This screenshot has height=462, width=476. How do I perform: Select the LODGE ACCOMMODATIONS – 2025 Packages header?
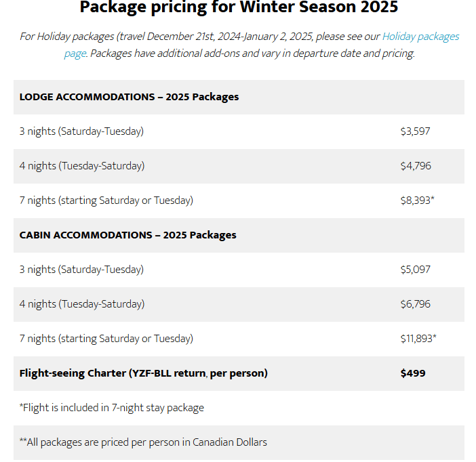click(129, 97)
